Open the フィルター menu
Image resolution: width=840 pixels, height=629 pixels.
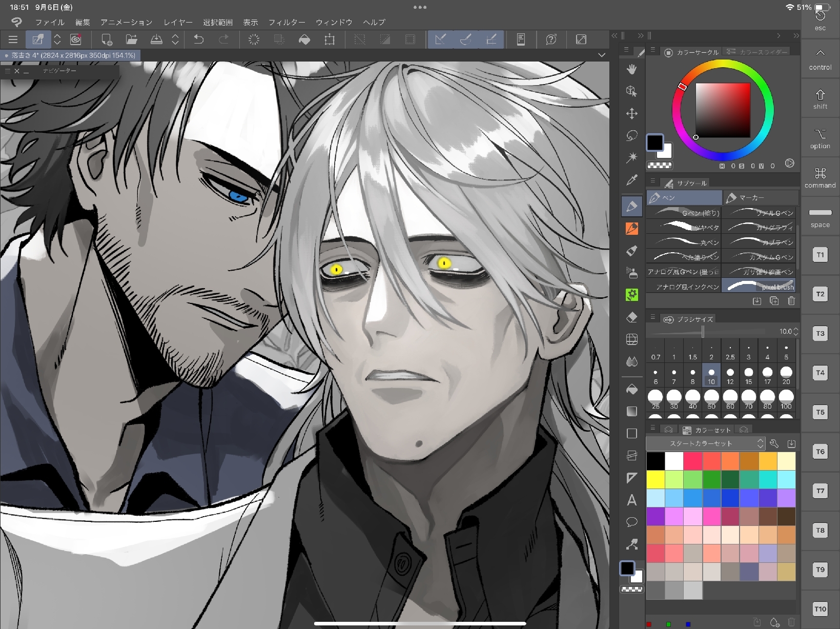[x=286, y=23]
